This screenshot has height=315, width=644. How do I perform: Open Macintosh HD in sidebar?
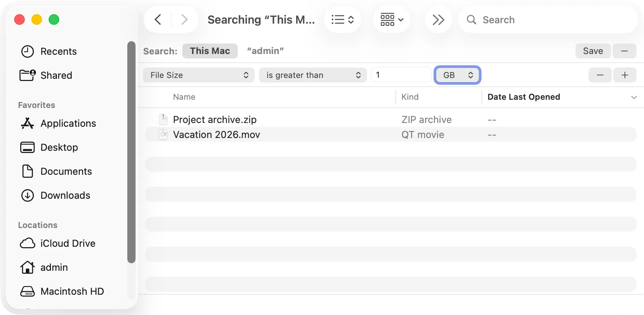tap(72, 291)
